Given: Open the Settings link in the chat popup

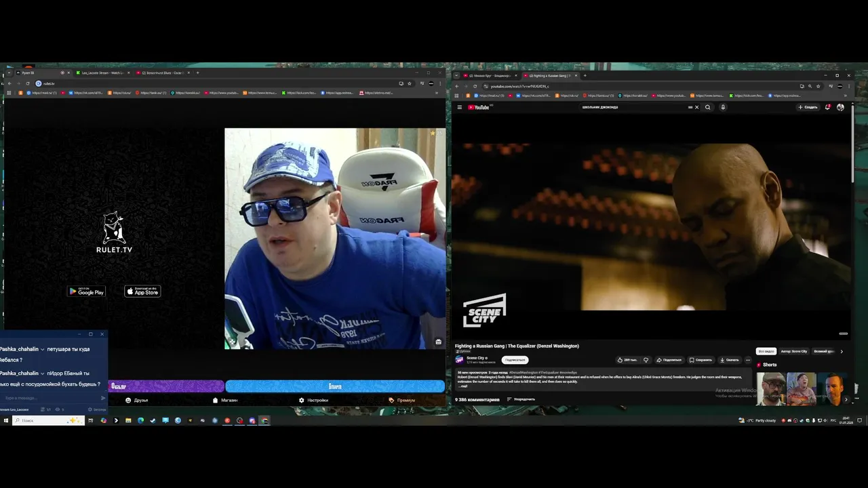Looking at the screenshot, I should [x=98, y=409].
